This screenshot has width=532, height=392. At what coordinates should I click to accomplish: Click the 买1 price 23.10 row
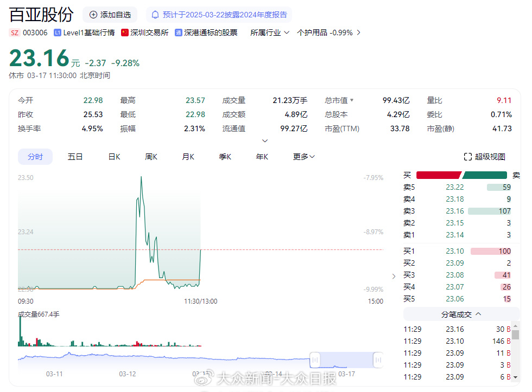457,251
